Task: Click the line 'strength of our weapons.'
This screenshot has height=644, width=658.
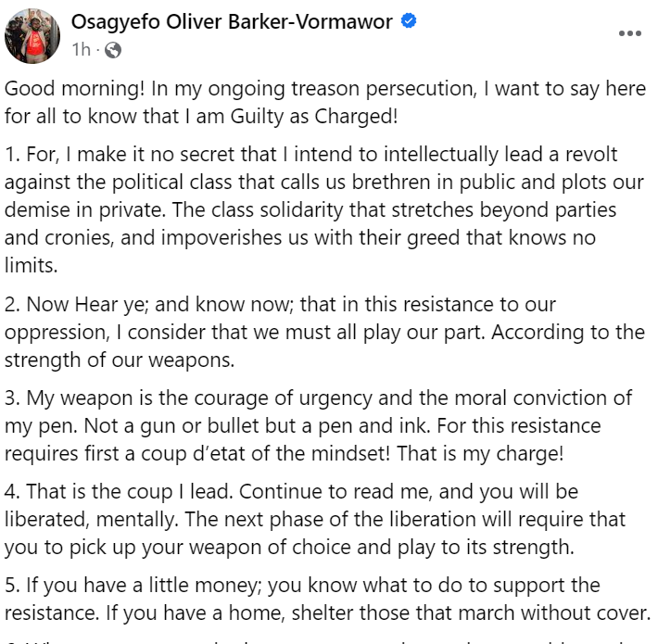Action: coord(120,360)
